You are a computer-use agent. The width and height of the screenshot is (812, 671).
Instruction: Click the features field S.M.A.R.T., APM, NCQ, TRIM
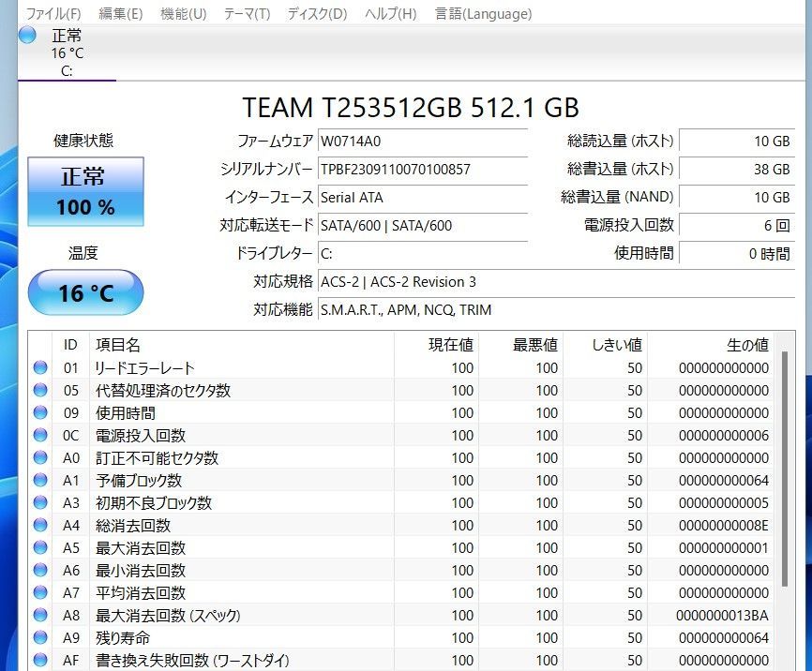556,309
